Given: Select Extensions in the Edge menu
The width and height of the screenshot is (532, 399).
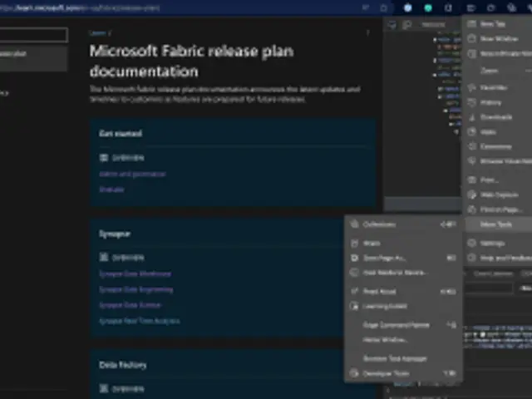Looking at the screenshot, I should (499, 146).
